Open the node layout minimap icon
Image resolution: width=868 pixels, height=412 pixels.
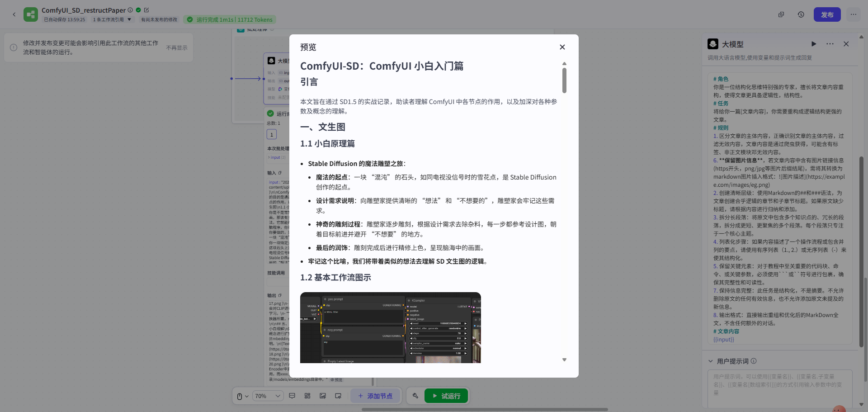click(x=307, y=396)
